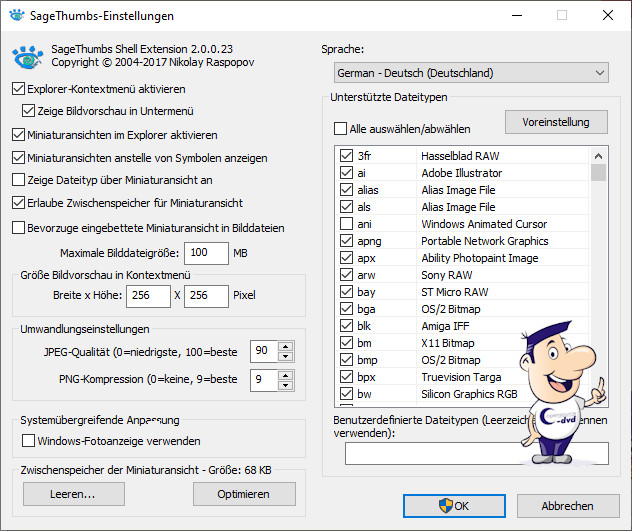Toggle Alle auswählen/abwählen checkbox
Screen dimensions: 632x531
point(341,128)
